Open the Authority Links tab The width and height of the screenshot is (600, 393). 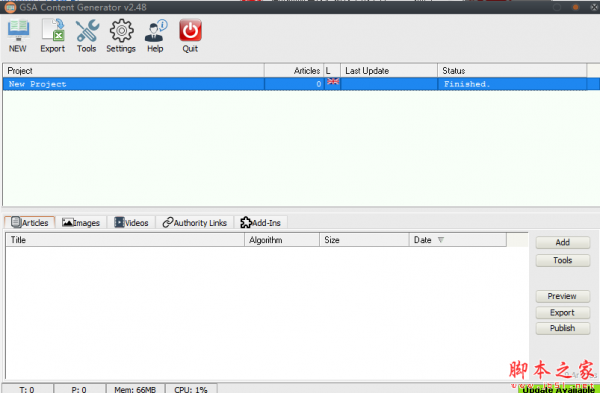coord(195,223)
